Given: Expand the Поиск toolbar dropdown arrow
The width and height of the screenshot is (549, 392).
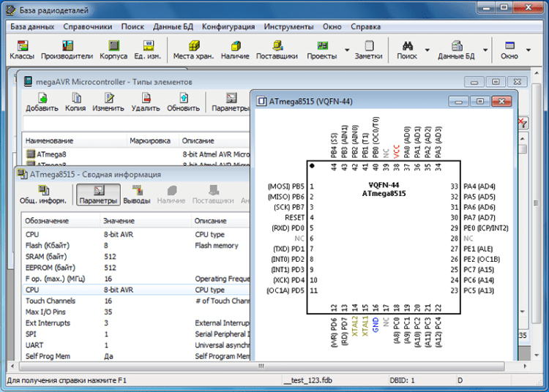Looking at the screenshot, I should [427, 50].
